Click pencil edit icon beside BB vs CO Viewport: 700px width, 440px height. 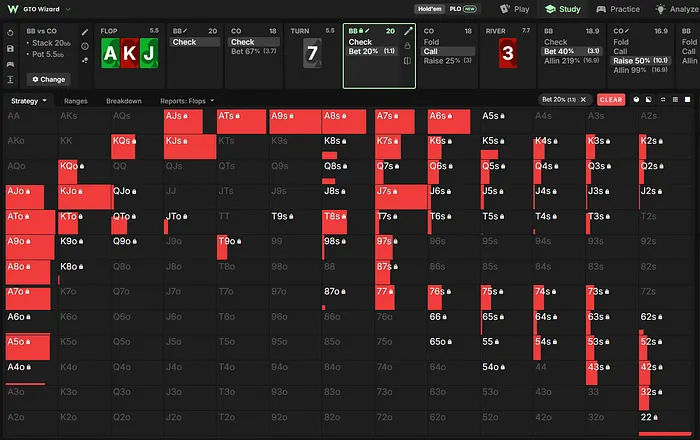(x=85, y=32)
